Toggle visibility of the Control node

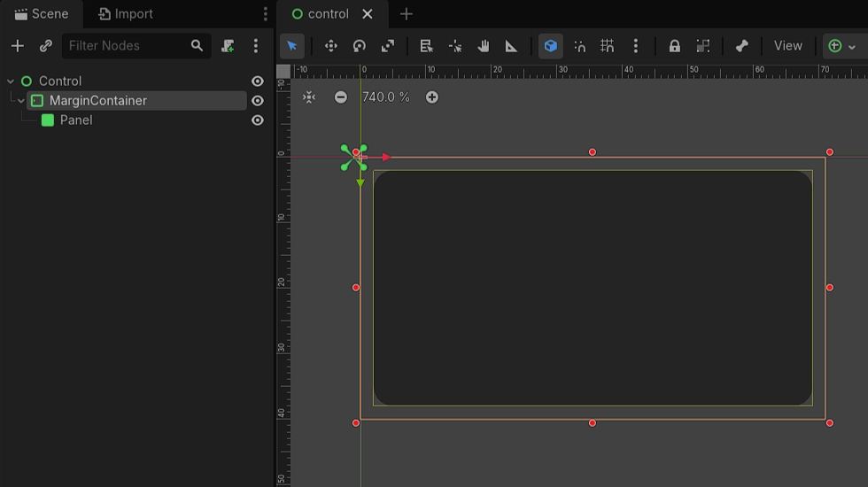pyautogui.click(x=258, y=81)
